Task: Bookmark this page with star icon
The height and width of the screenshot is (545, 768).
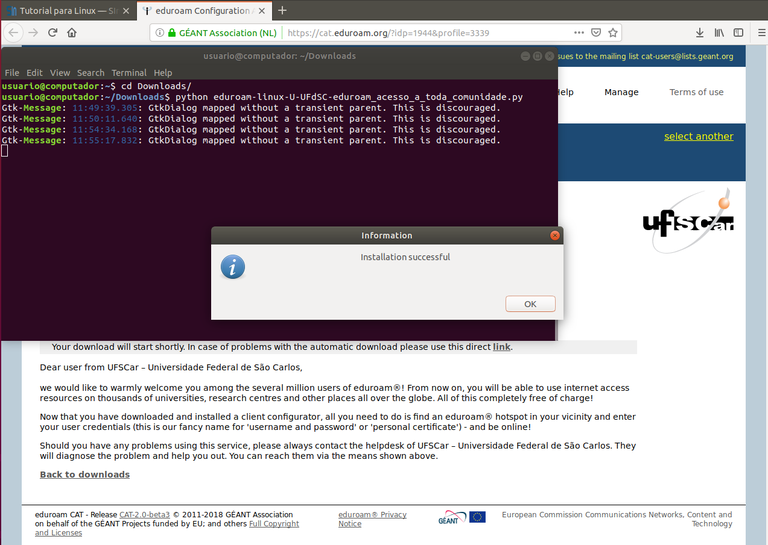Action: pos(613,33)
